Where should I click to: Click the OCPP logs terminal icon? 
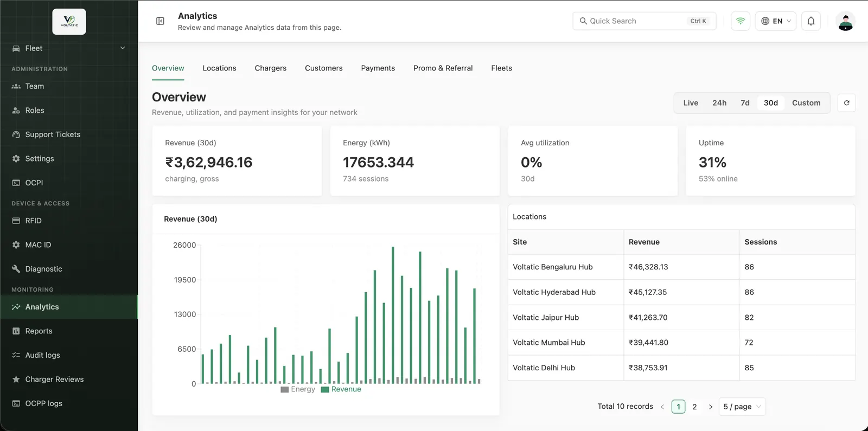(16, 403)
